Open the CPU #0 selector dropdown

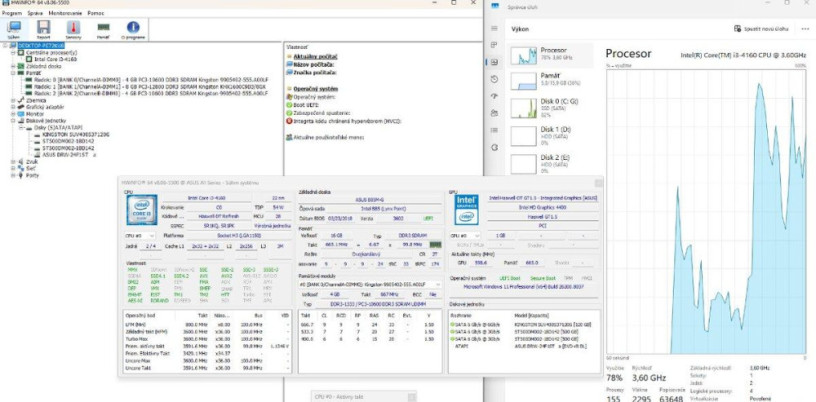(141, 235)
